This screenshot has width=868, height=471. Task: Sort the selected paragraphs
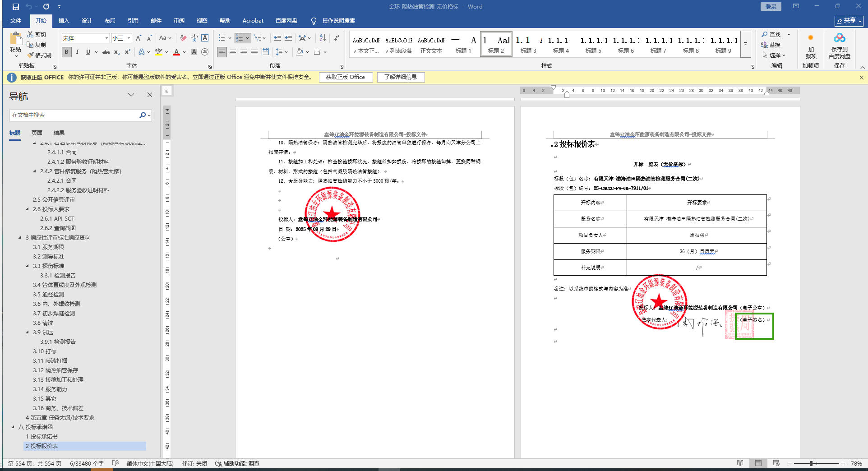323,38
